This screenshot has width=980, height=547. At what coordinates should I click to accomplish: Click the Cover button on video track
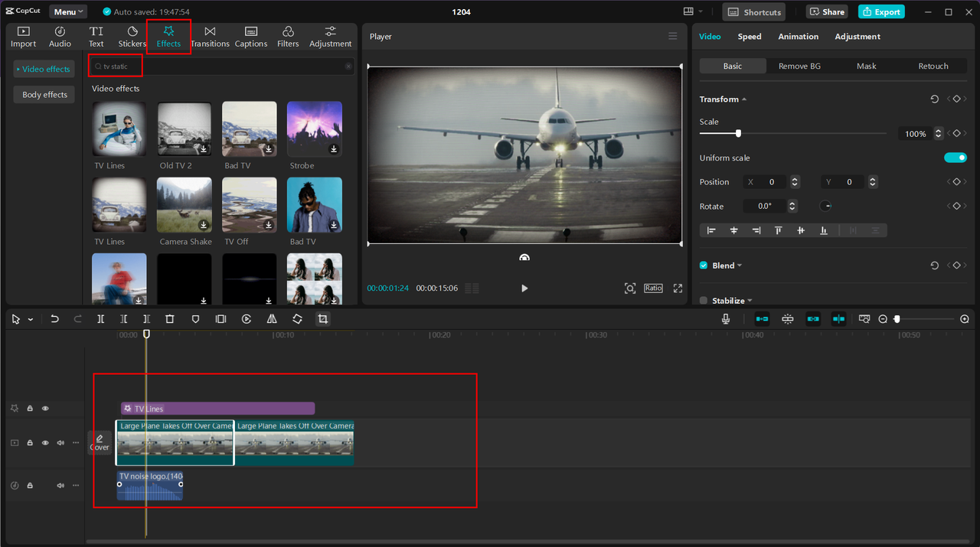pyautogui.click(x=100, y=443)
